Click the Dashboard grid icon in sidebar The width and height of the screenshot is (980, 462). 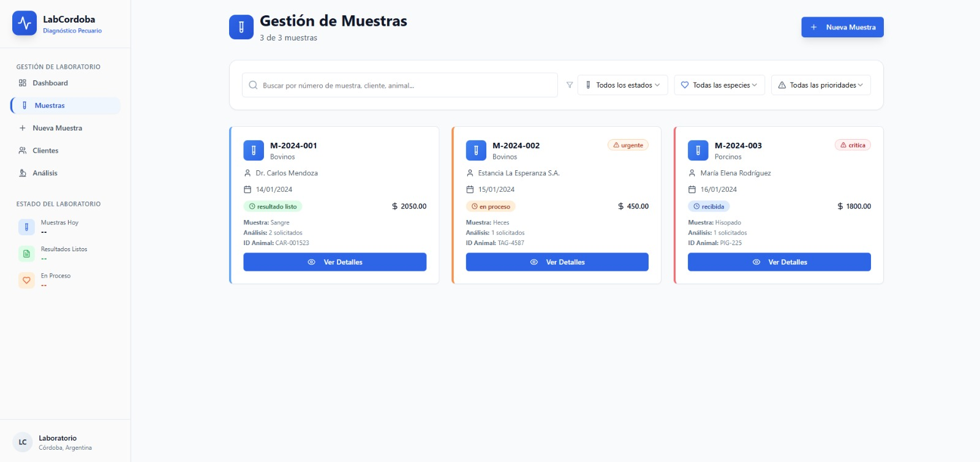click(23, 83)
